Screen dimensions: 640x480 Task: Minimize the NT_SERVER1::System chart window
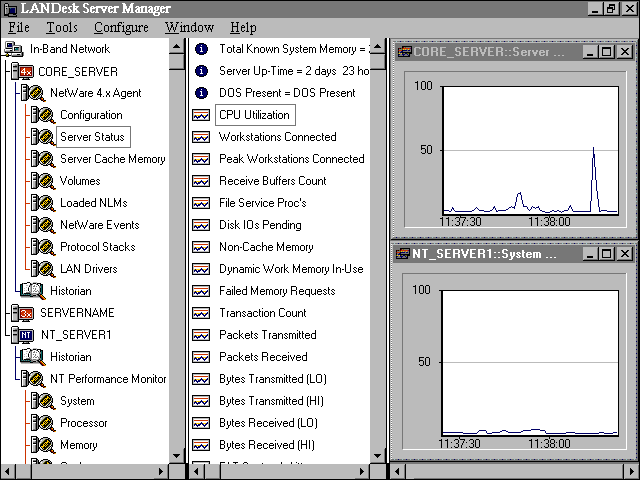[x=590, y=254]
